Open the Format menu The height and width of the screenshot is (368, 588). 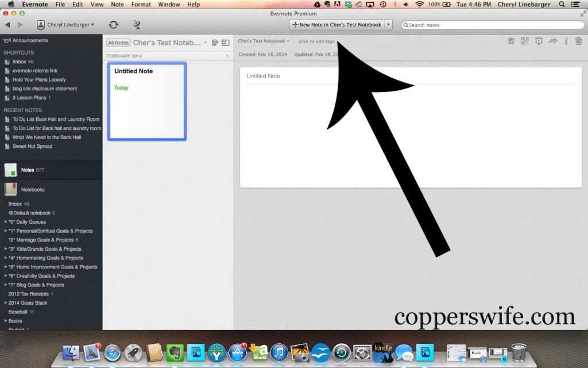tap(141, 5)
